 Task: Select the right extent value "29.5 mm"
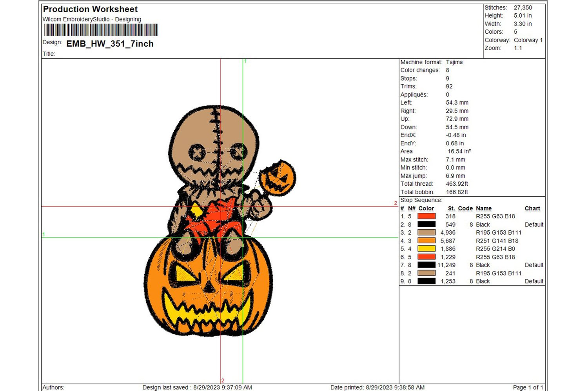click(x=457, y=111)
